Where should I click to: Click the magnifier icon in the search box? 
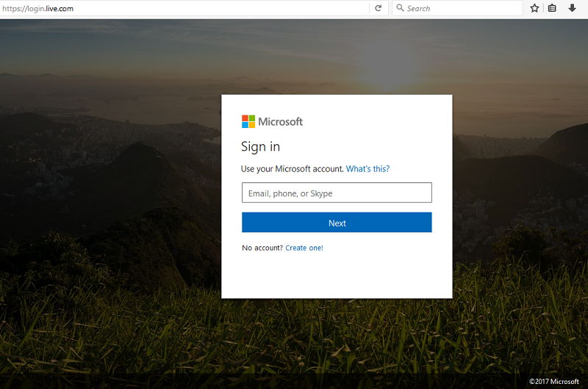(x=400, y=8)
